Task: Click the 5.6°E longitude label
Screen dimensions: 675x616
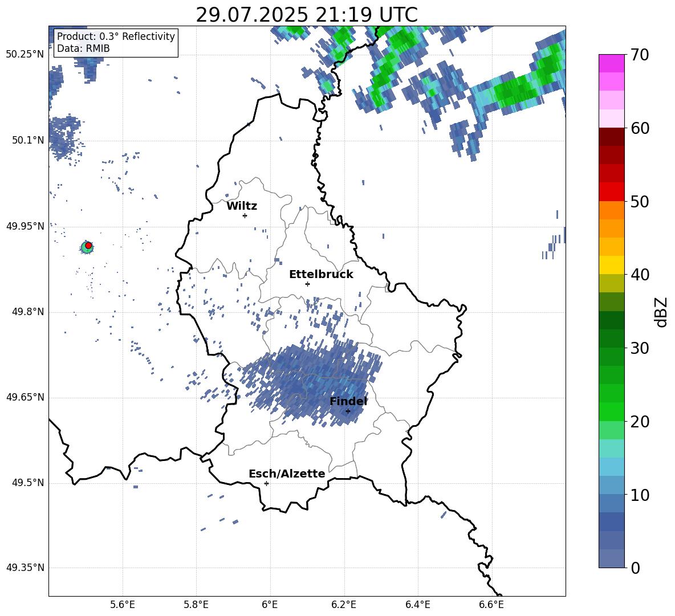Action: [123, 605]
